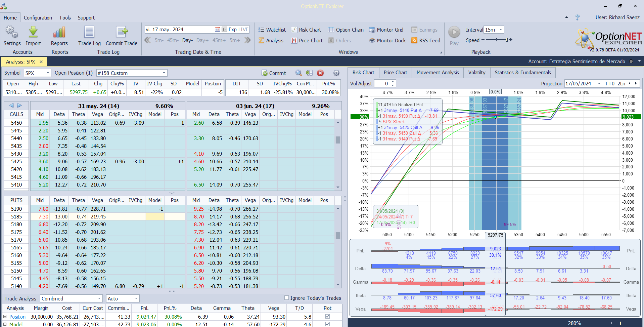Toggle the Model row Plot checkbox
The width and height of the screenshot is (644, 327).
[x=327, y=324]
